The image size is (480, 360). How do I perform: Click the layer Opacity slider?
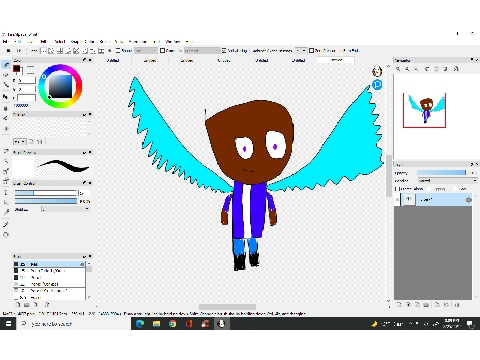(442, 173)
